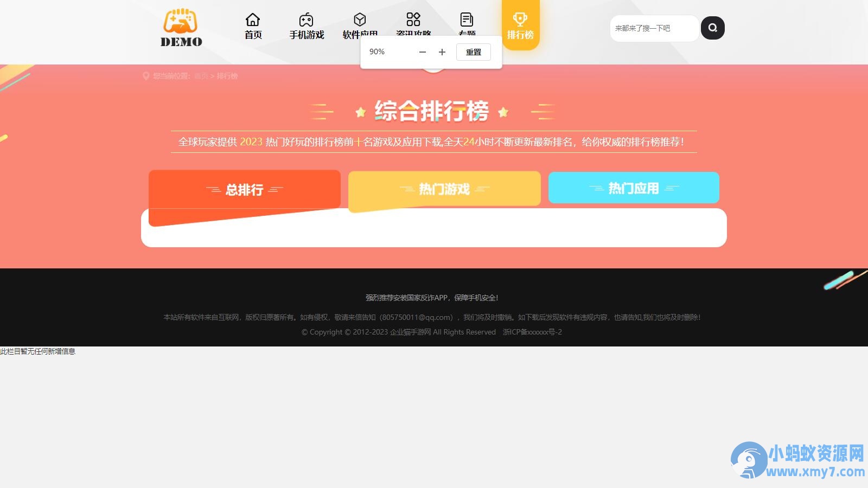Viewport: 868px width, 488px height.
Task: Click the 重置 zoom reset button
Action: 474,52
